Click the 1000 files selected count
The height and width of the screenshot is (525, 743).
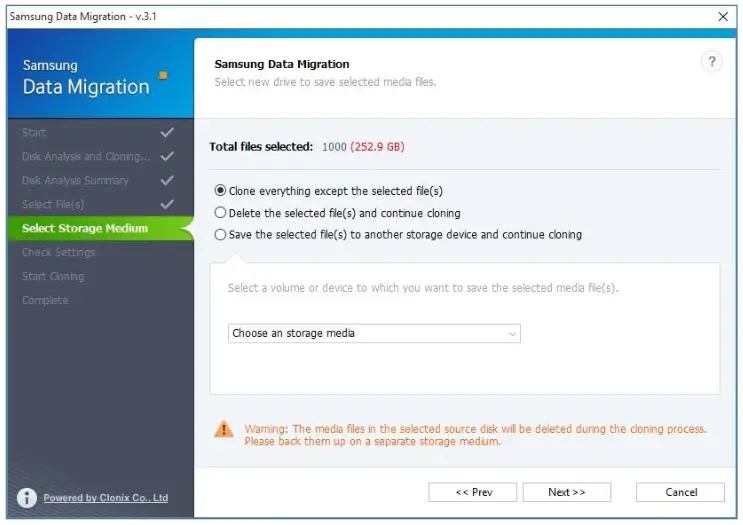tap(334, 147)
